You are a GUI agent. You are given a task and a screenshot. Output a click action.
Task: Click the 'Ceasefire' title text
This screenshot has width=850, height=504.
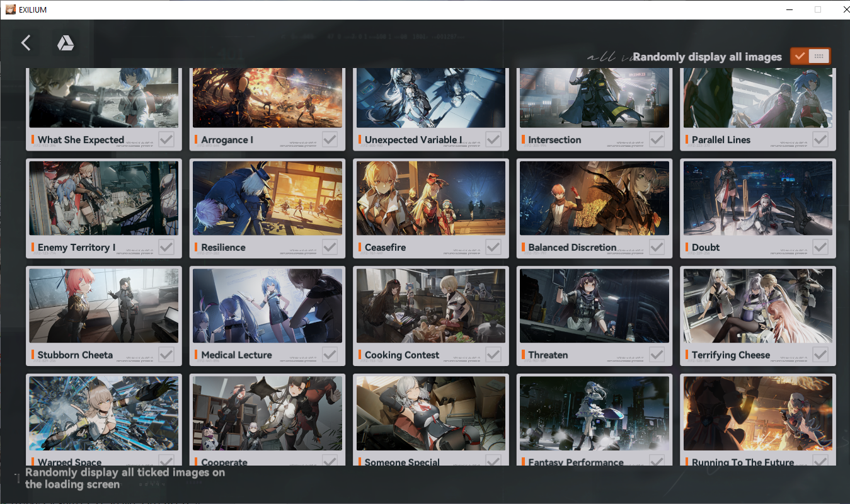point(385,248)
